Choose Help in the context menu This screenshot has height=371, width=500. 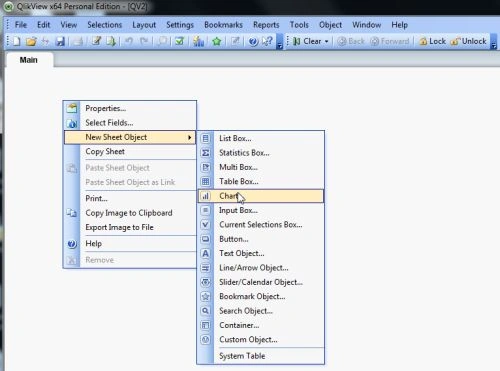130,243
